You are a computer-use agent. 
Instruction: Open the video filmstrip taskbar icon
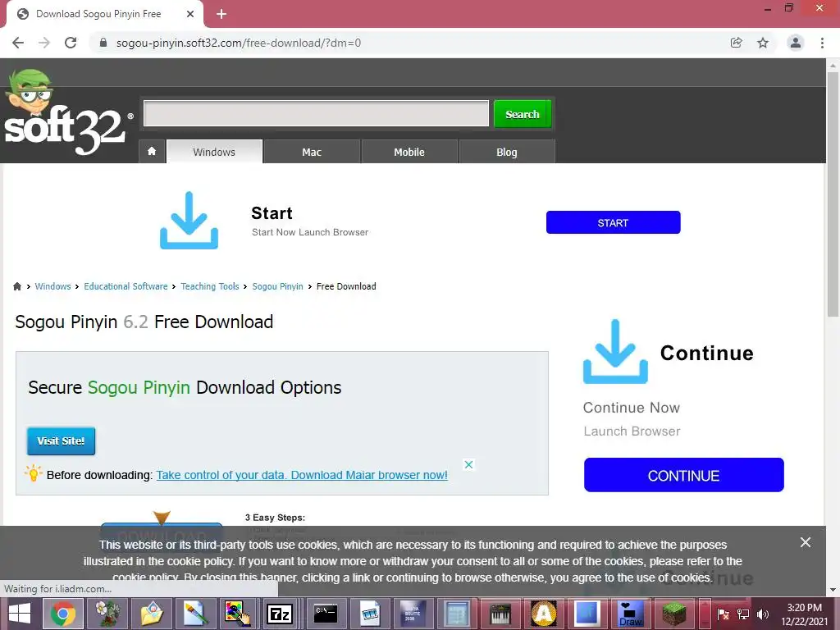[370, 614]
